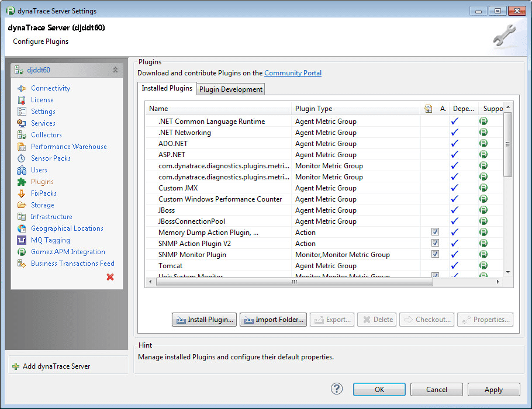This screenshot has height=409, width=532.
Task: Sort by Name column header
Action: 219,109
